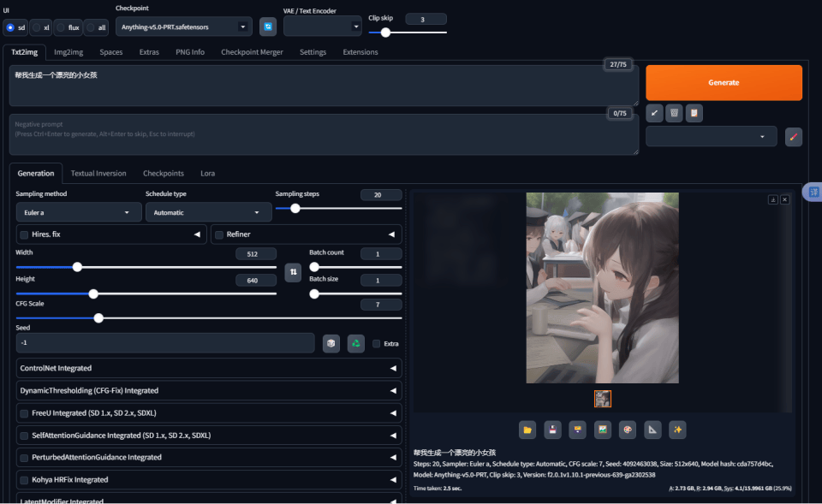Open the Checkpoint dropdown
Screen dimensions: 822x504
coord(184,27)
